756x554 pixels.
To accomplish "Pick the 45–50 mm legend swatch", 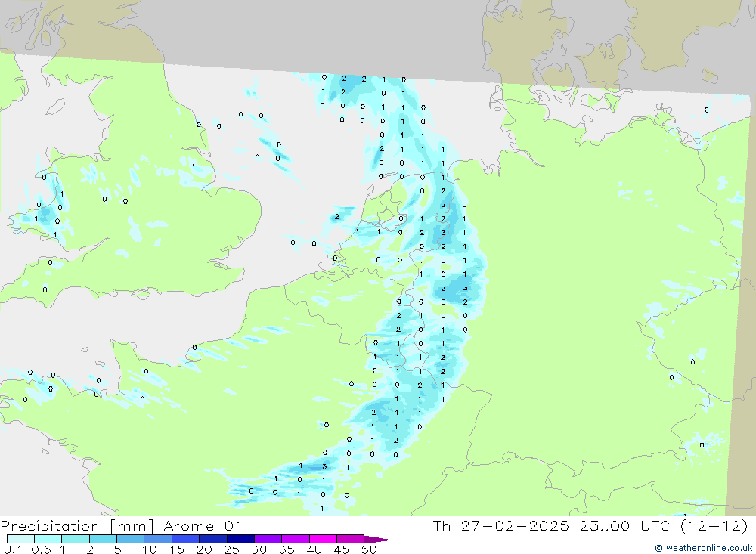I will point(351,539).
